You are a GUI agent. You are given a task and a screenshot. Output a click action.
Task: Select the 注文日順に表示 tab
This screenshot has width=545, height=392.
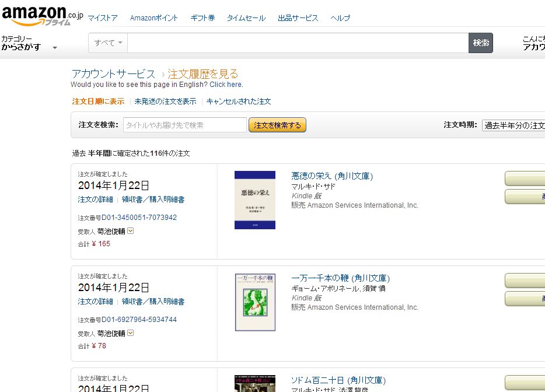coord(98,101)
